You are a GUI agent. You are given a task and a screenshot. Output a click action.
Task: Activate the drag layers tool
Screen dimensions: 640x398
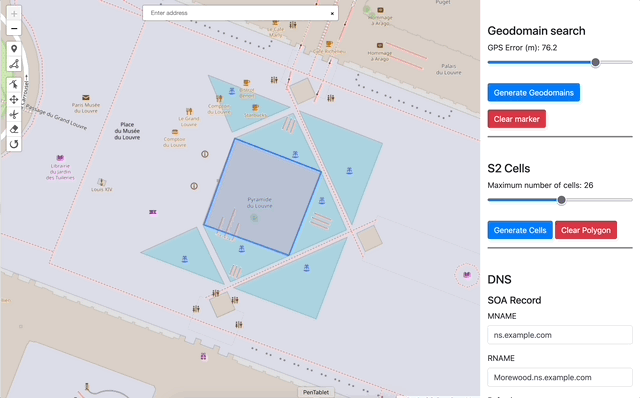pyautogui.click(x=14, y=100)
